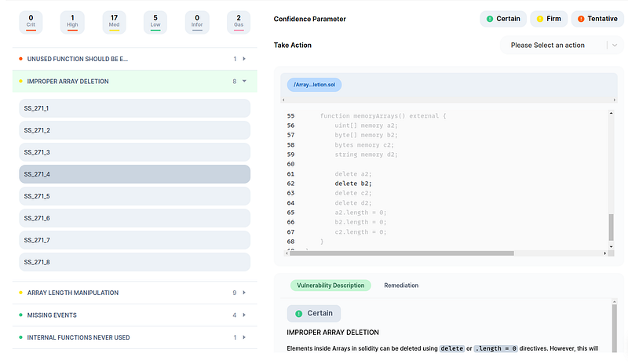Viewport: 628px width, 364px height.
Task: Select finding SS_271_7
Action: pos(134,240)
